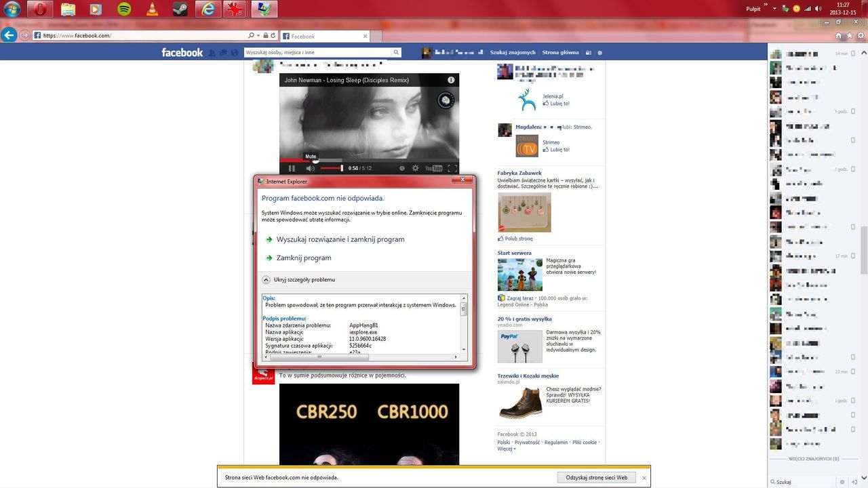The height and width of the screenshot is (488, 868).
Task: Click the Facebook search magnifier button
Action: pos(396,52)
